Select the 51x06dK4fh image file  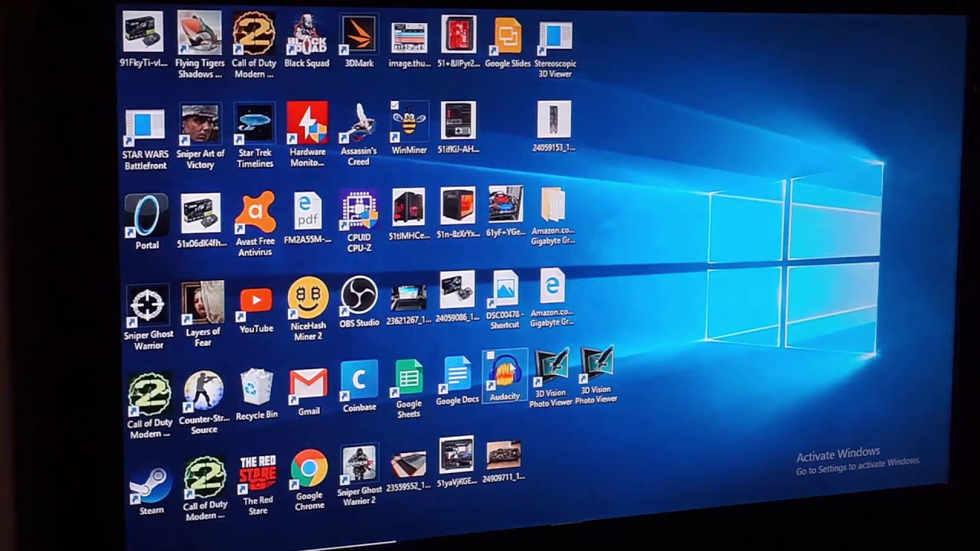click(201, 220)
